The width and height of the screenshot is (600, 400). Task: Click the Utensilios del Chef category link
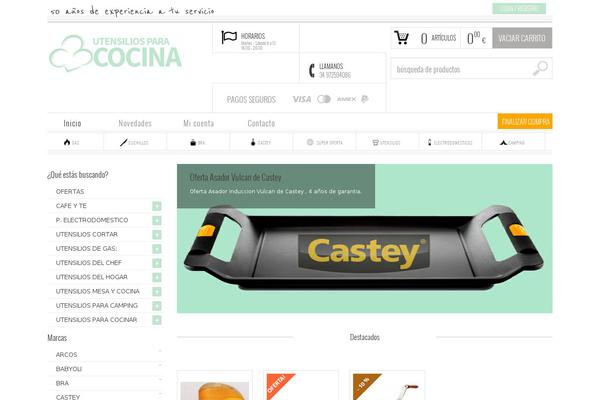(x=89, y=263)
